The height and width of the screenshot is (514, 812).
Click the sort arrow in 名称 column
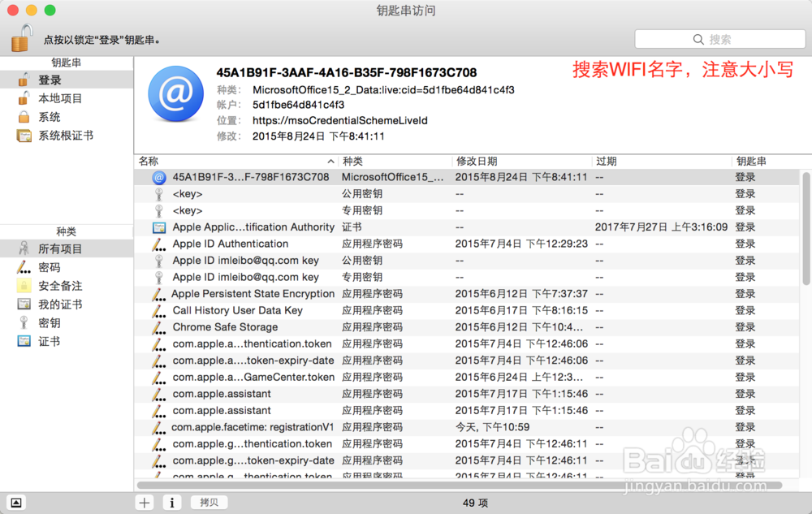330,162
